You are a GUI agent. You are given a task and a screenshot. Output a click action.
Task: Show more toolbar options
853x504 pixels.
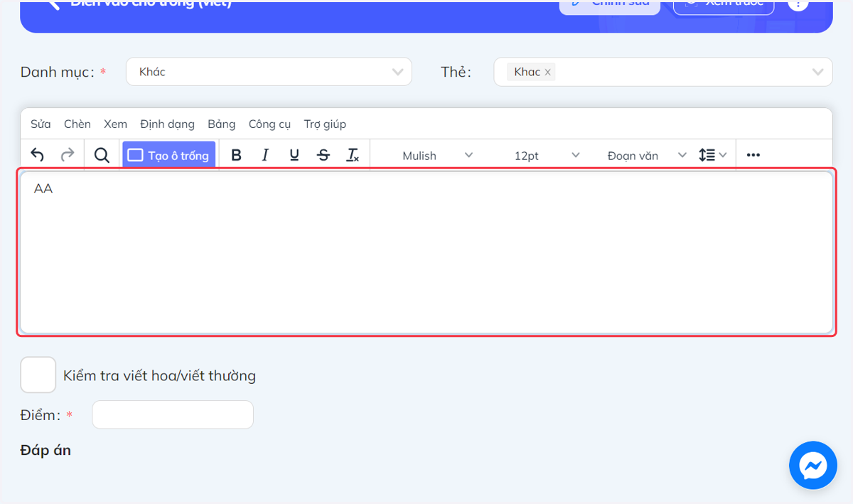point(753,155)
